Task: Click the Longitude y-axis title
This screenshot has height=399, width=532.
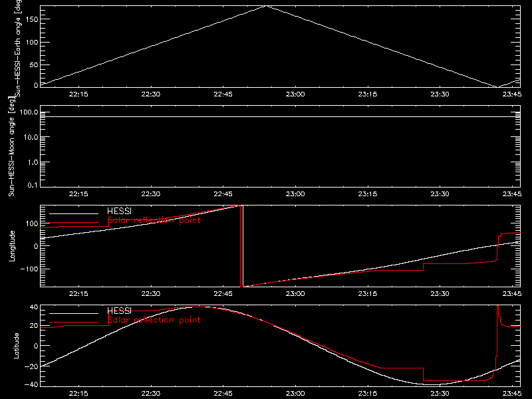Action: (12, 246)
